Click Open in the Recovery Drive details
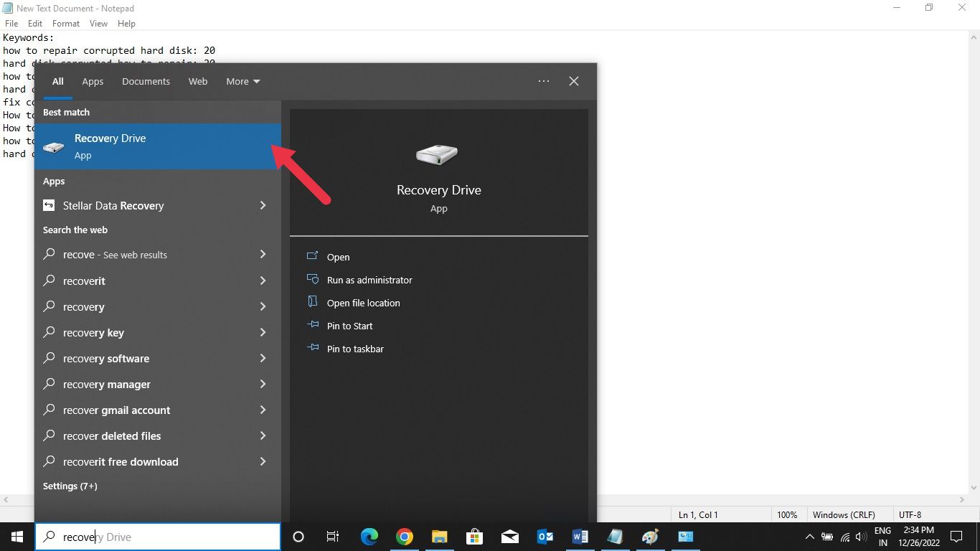Viewport: 980px width, 551px height. tap(338, 257)
